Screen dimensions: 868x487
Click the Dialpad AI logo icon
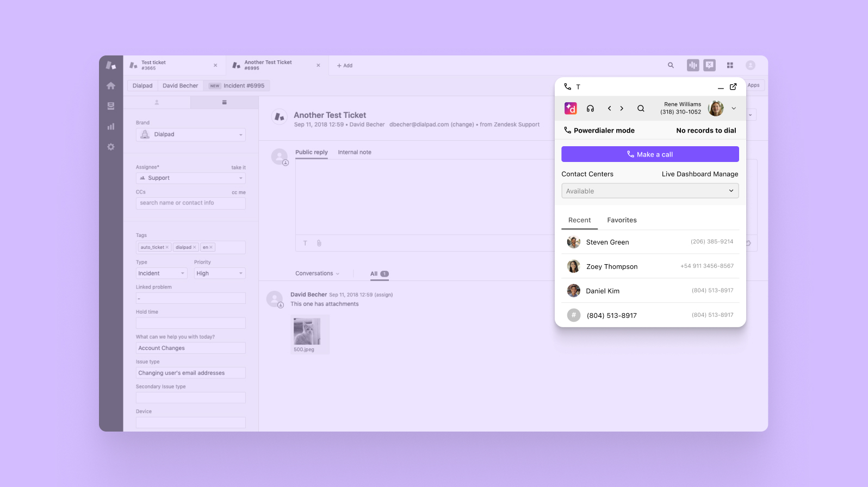[571, 108]
